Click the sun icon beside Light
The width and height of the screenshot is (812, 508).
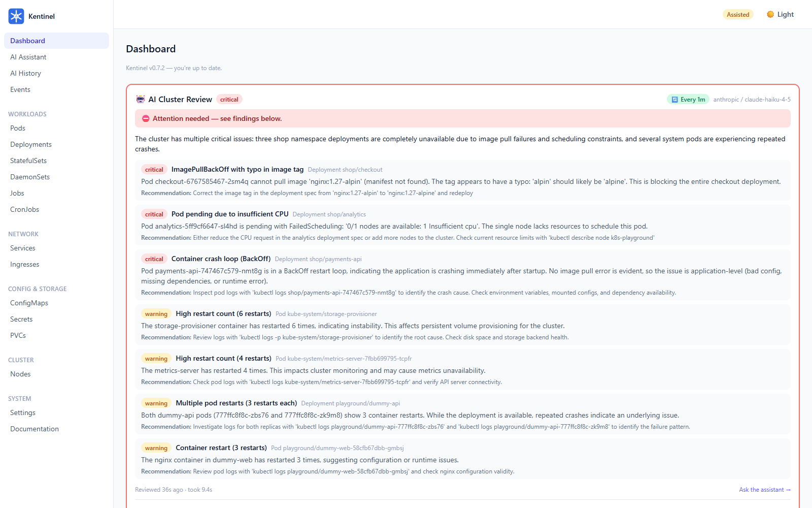[770, 14]
